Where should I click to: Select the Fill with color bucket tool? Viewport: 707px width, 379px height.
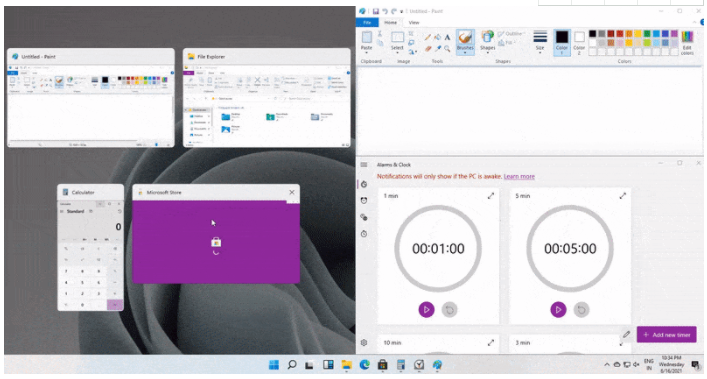437,37
